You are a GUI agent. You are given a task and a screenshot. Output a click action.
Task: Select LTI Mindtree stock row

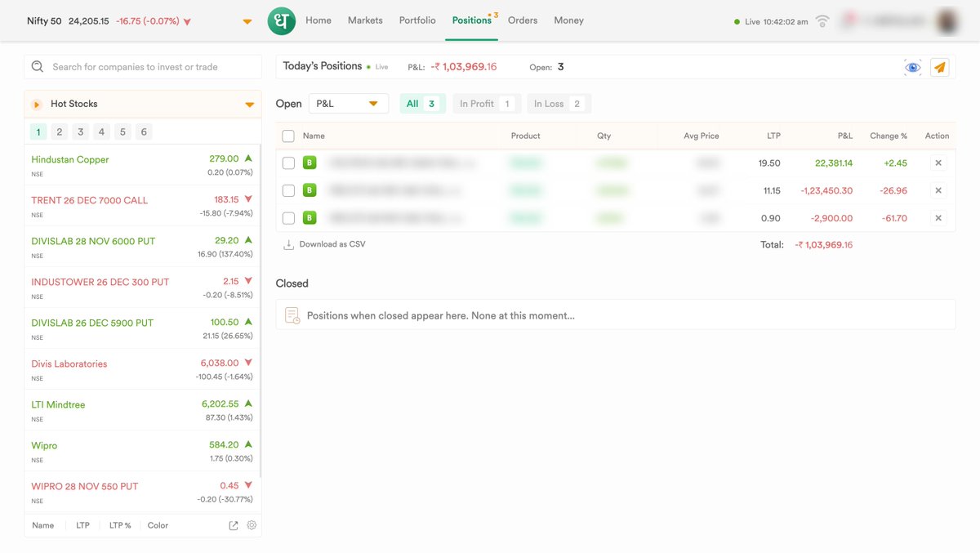142,410
